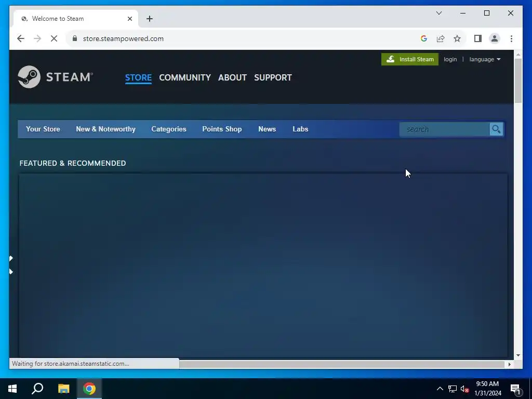
Task: Open the COMMUNITY menu
Action: pos(185,78)
